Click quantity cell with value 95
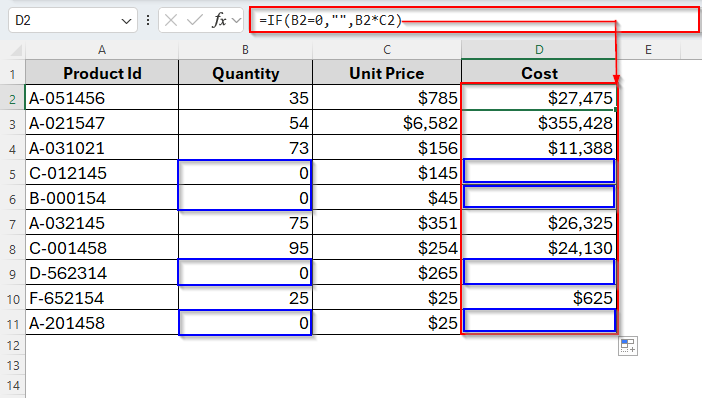Screen dimensions: 702x398 click(x=245, y=248)
